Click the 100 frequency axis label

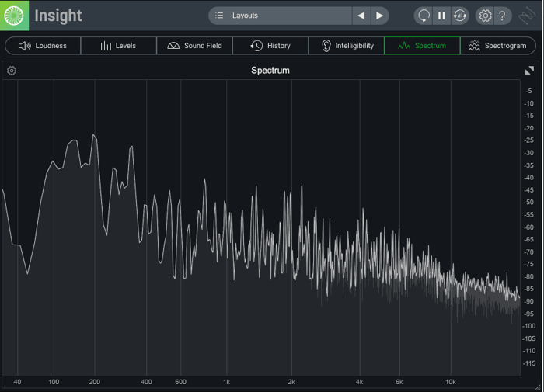pos(54,382)
